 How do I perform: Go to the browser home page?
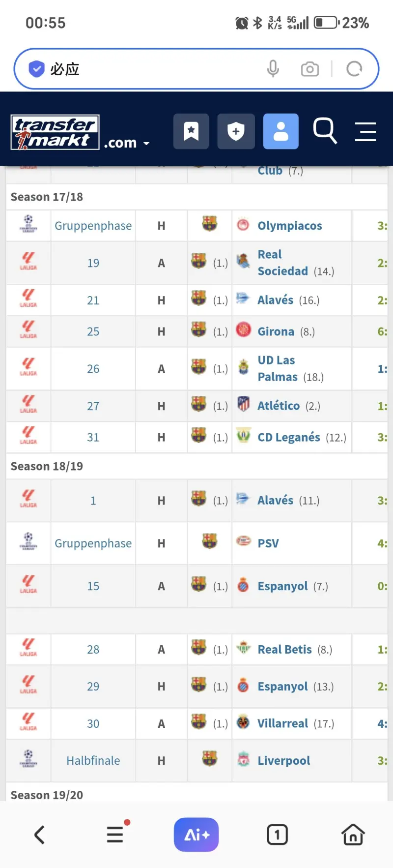[353, 835]
